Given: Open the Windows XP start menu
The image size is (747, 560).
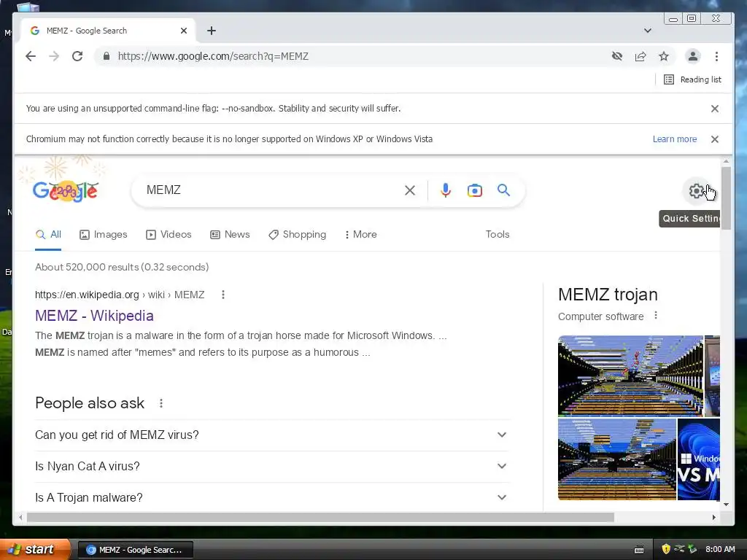Looking at the screenshot, I should 34,549.
